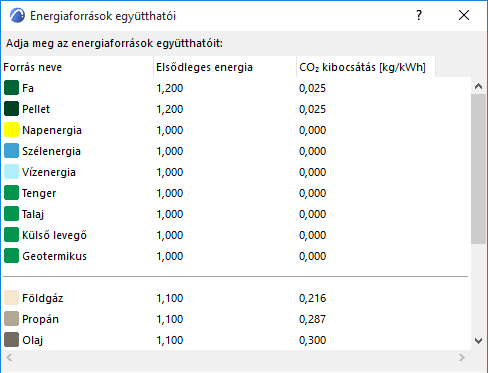Edit Talaj CO₂ emission value
The width and height of the screenshot is (488, 373).
[312, 214]
